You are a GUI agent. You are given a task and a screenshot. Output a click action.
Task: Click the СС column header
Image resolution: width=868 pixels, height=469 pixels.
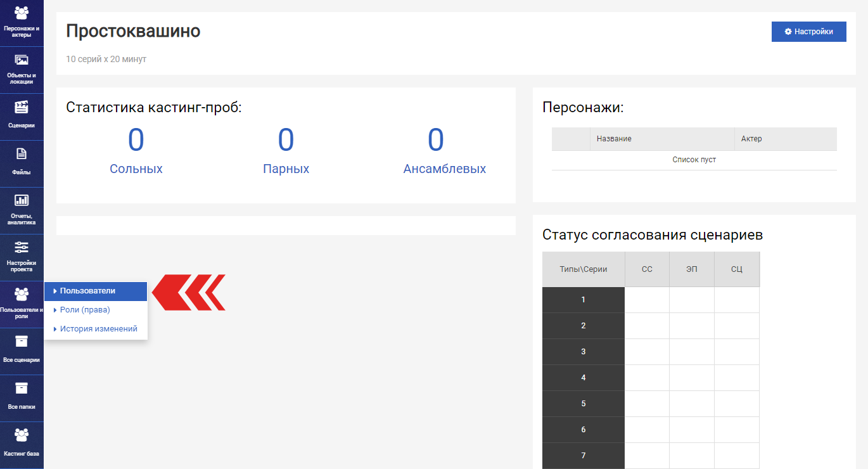pyautogui.click(x=647, y=269)
